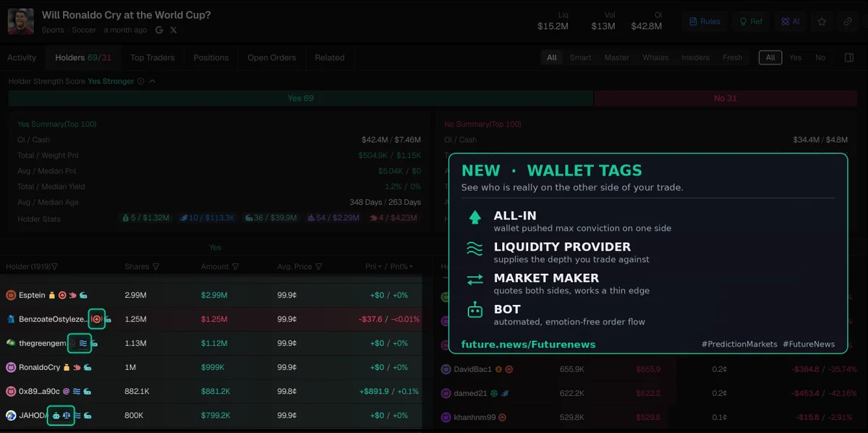Toggle the side panel layout icon
Viewport: 868px width, 433px height.
[849, 57]
